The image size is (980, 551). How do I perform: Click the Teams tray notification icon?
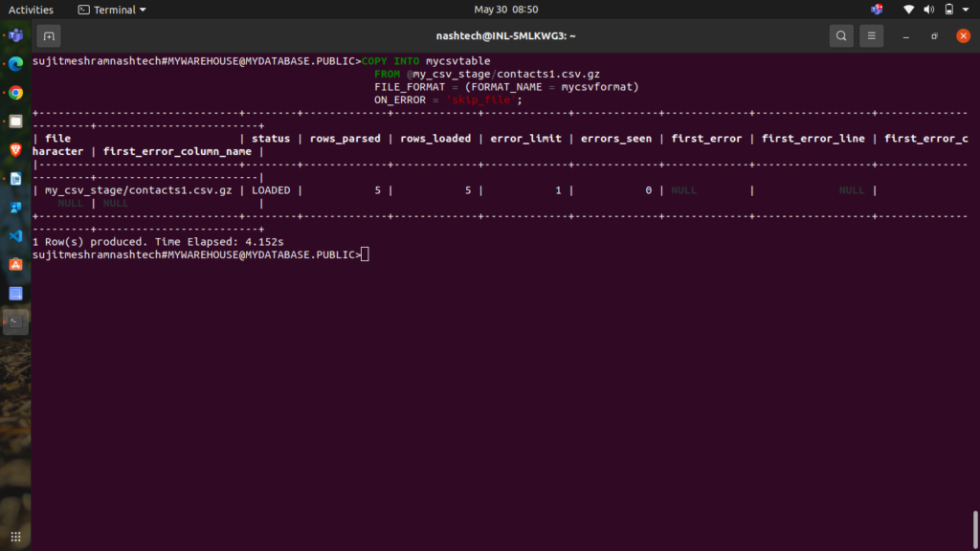tap(877, 10)
